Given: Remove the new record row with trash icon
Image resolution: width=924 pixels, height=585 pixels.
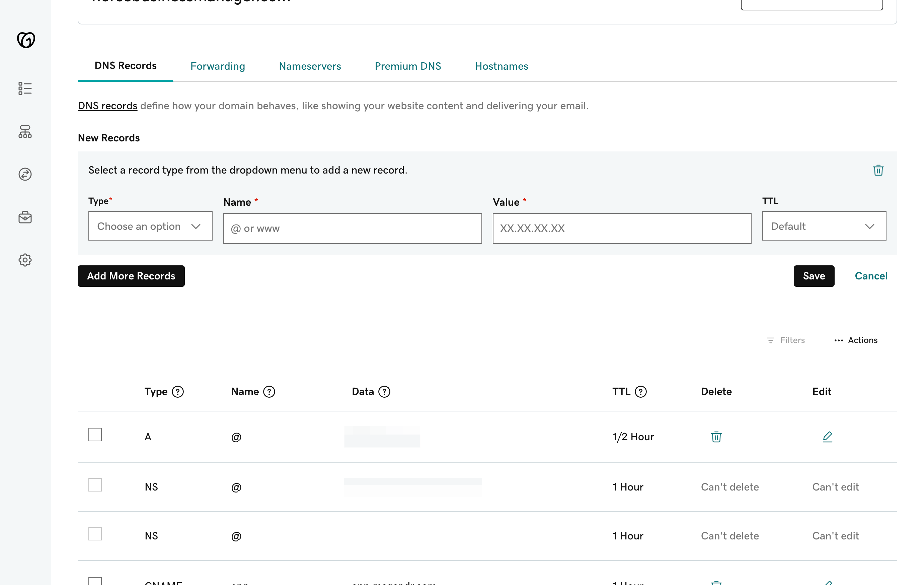Looking at the screenshot, I should 878,170.
